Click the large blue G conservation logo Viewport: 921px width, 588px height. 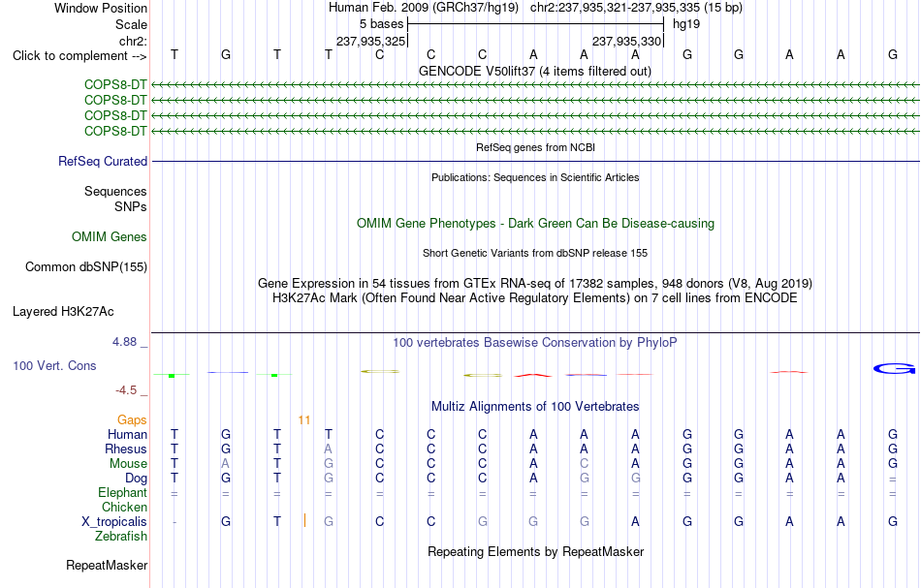click(x=894, y=368)
